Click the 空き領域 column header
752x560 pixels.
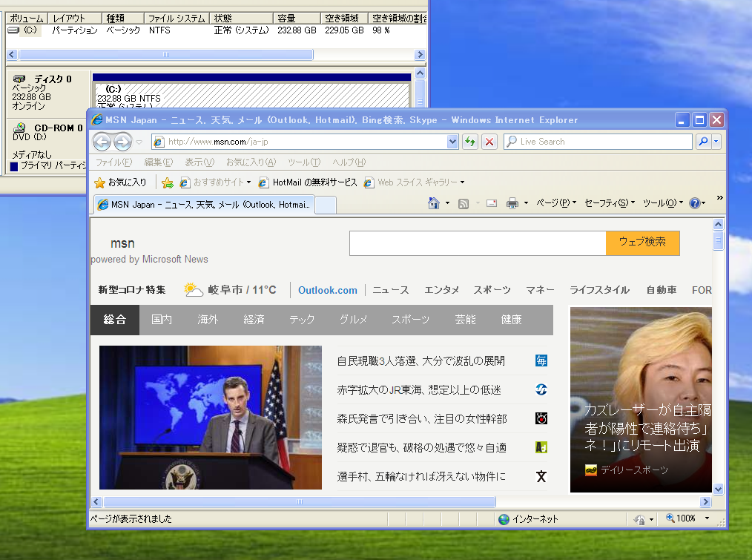tap(344, 19)
